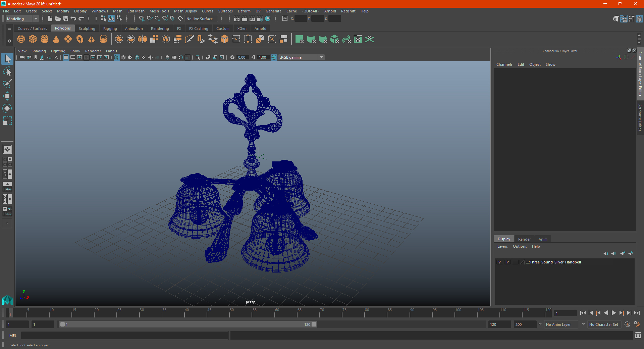644x349 pixels.
Task: Create a polygon torus from shelf
Action: point(80,39)
